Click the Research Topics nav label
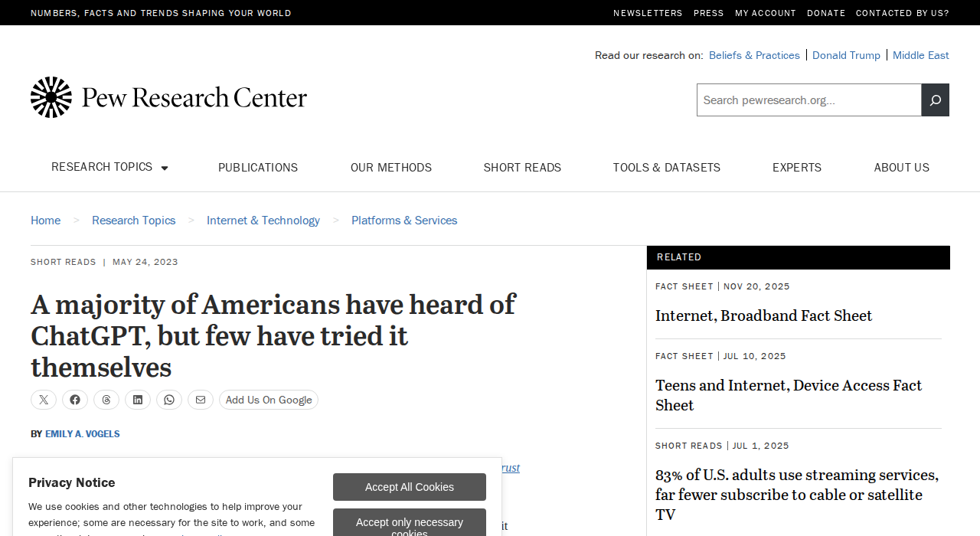Screen dimensions: 980x536 pyautogui.click(x=102, y=167)
